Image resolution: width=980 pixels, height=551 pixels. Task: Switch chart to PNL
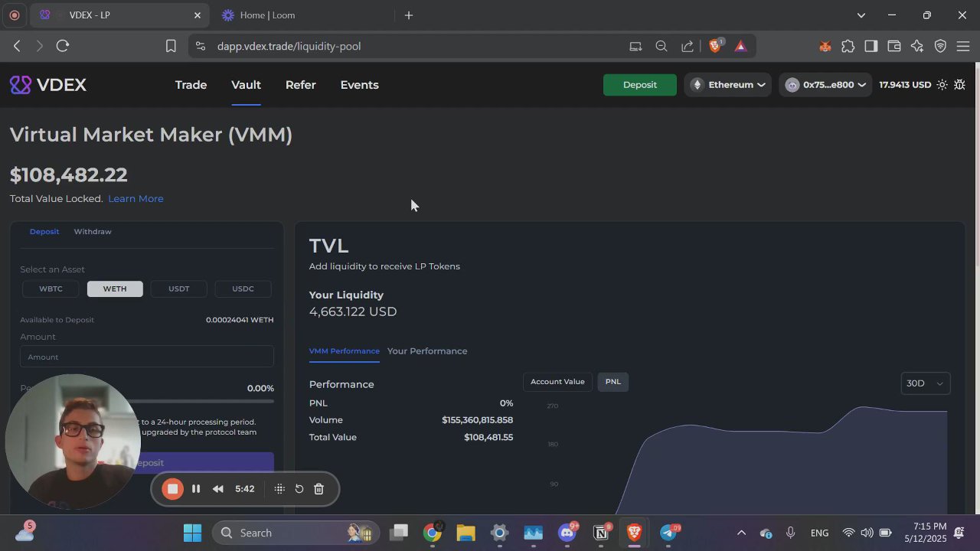(x=613, y=382)
